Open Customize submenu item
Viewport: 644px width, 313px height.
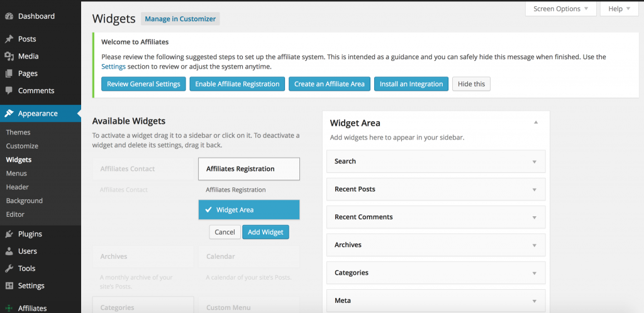22,146
